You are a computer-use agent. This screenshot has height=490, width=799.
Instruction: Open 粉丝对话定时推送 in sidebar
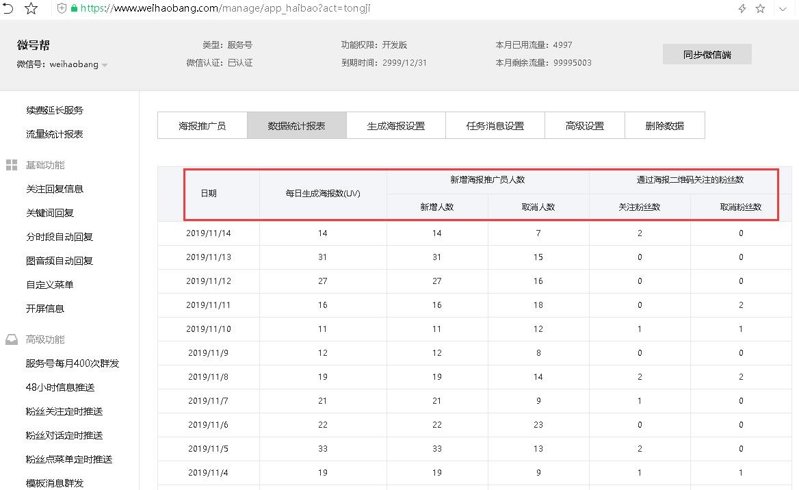tap(64, 435)
